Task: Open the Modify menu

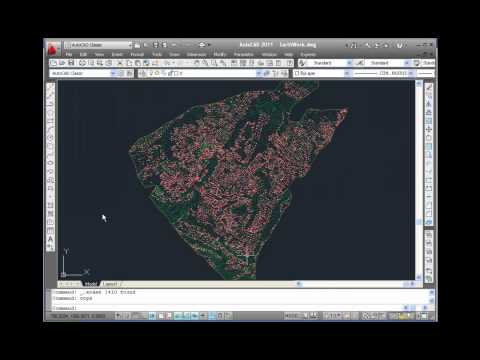Action: click(220, 54)
